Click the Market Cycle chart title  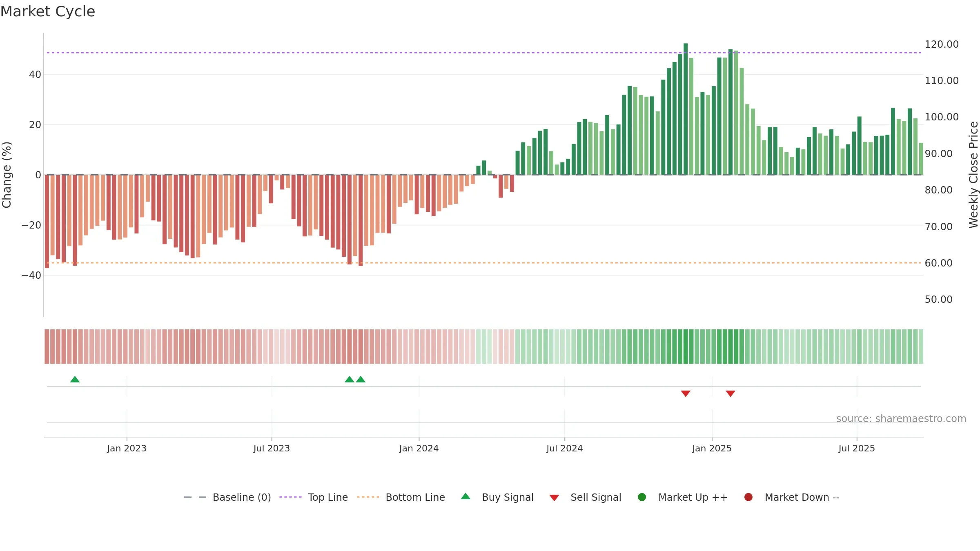click(x=48, y=11)
